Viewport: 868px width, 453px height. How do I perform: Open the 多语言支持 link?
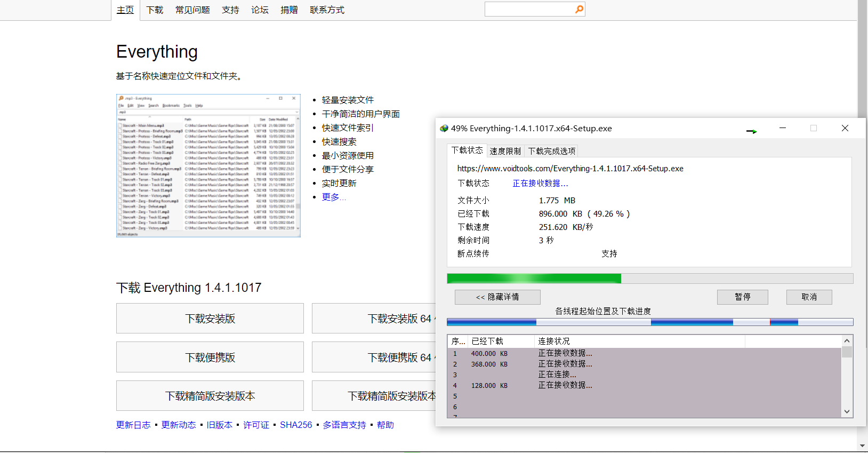point(344,425)
